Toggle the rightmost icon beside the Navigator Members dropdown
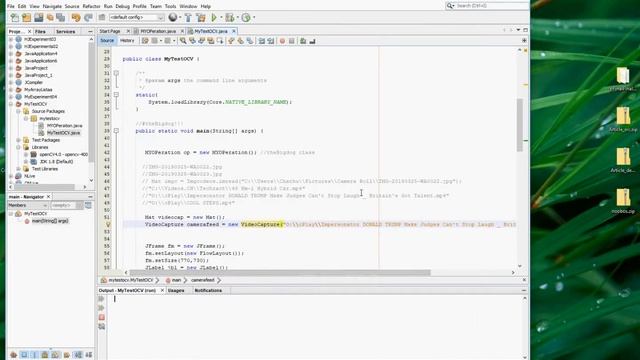 [x=88, y=205]
